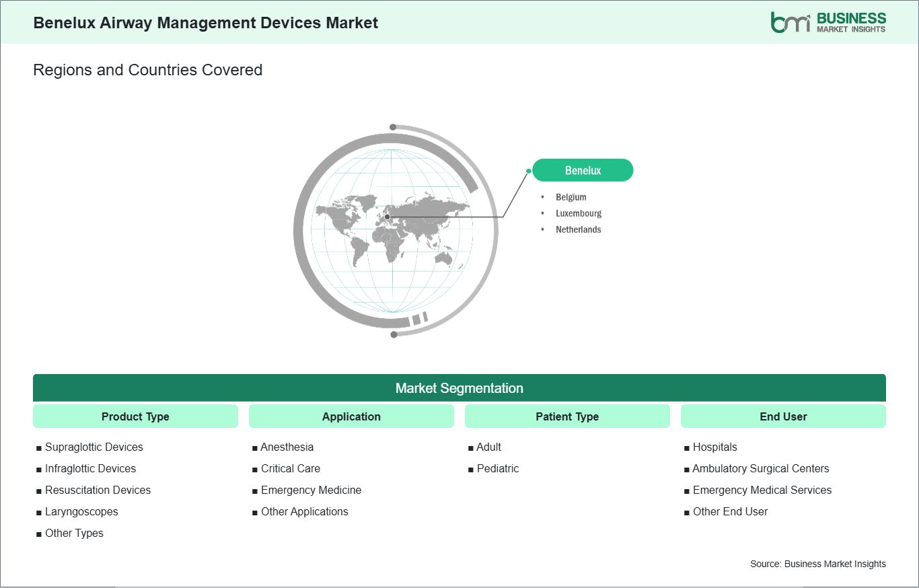919x588 pixels.
Task: Select the End User column header
Action: tap(783, 416)
